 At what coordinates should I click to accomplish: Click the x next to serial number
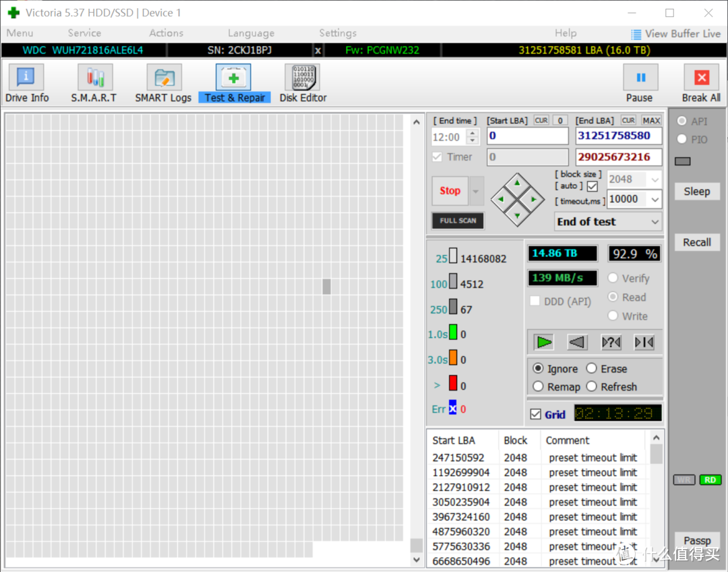pos(317,50)
